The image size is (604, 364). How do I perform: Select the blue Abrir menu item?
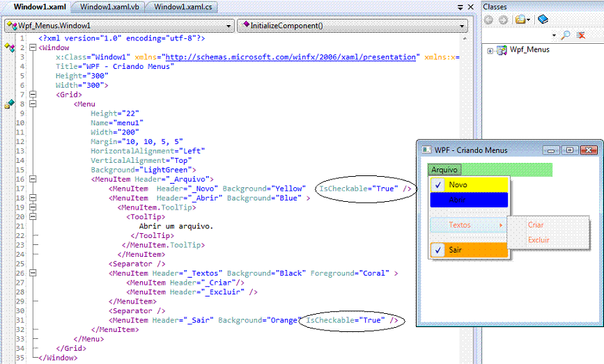[x=468, y=200]
